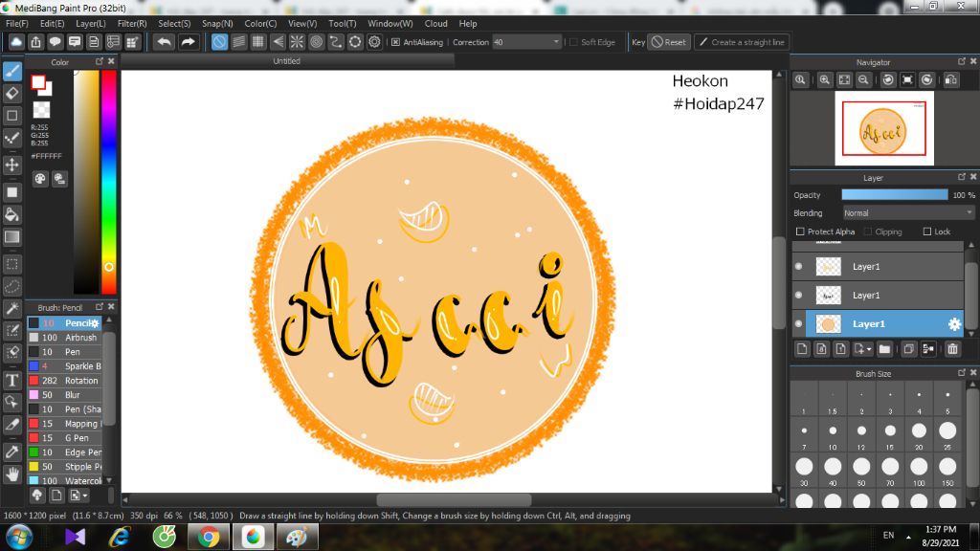Viewport: 980px width, 551px height.
Task: Click the Redo arrow
Action: pos(188,42)
